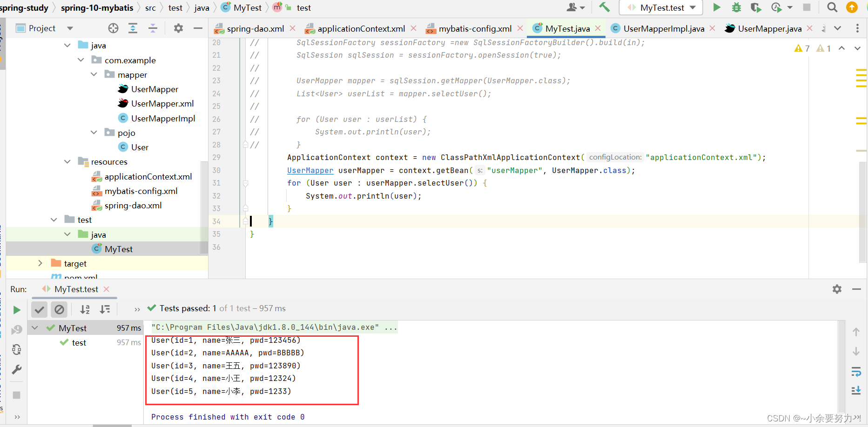Viewport: 868px width, 427px height.
Task: Click the fold toggle at line 31
Action: tap(246, 183)
